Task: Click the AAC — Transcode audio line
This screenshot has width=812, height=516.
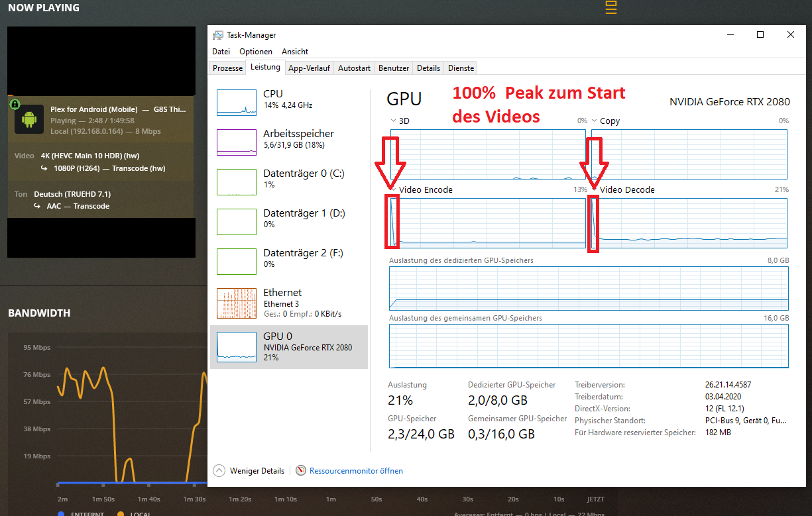Action: click(x=78, y=206)
